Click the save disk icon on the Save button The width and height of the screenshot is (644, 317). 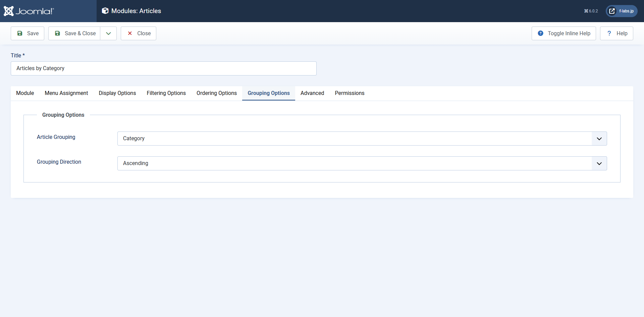(x=20, y=33)
